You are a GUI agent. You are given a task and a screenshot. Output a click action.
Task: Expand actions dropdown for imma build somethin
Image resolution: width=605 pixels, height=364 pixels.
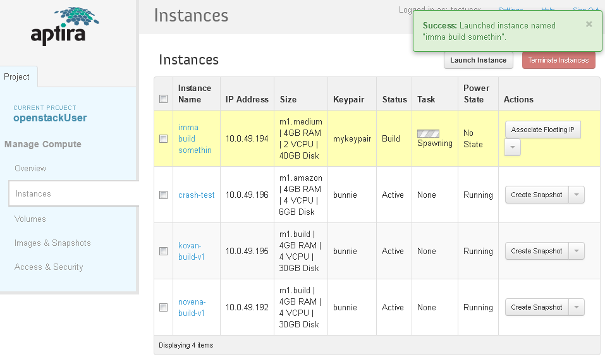click(513, 147)
